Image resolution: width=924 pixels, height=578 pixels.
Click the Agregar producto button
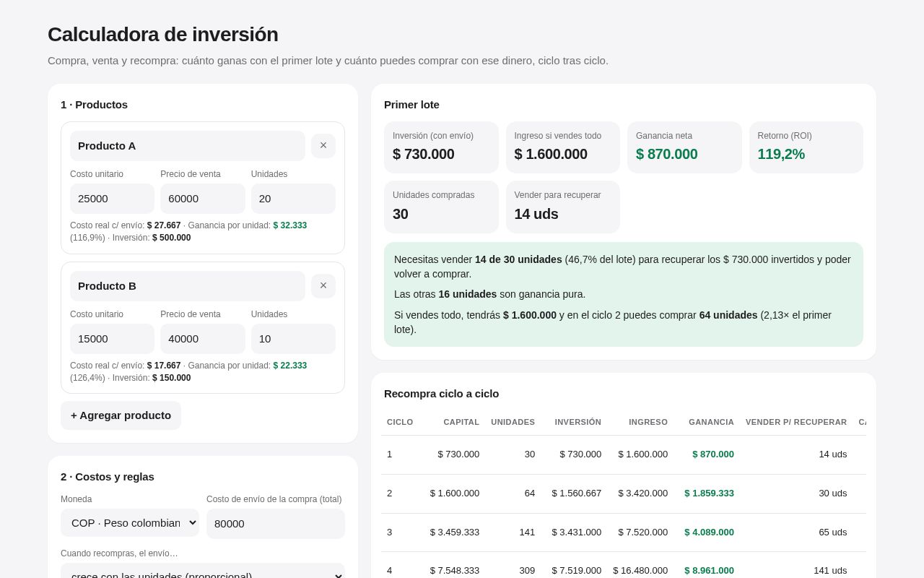click(x=121, y=415)
